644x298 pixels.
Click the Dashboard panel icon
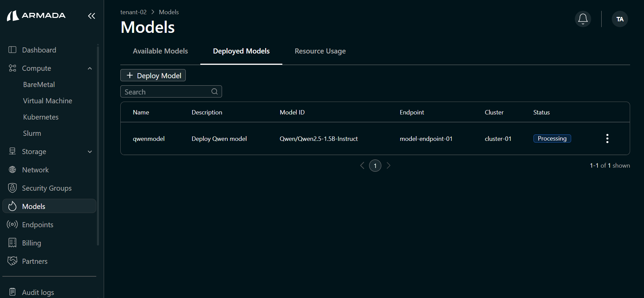pyautogui.click(x=12, y=50)
